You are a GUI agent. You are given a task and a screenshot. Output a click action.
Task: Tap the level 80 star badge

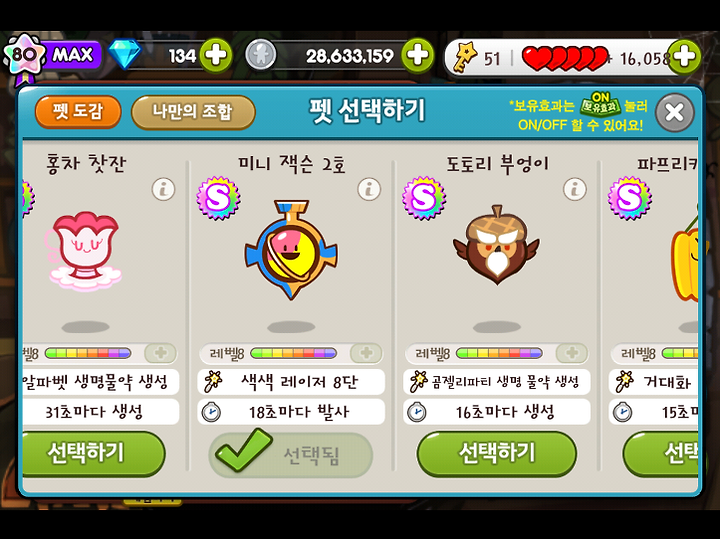click(x=24, y=57)
